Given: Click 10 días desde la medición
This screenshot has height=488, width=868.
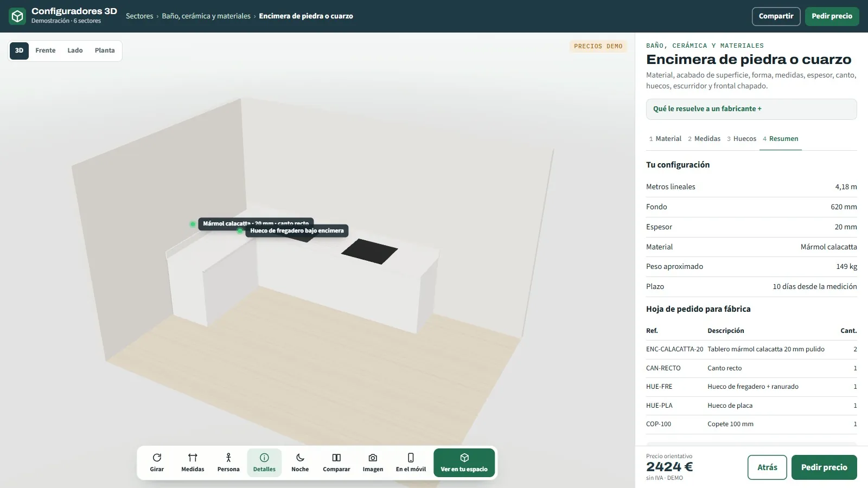Looking at the screenshot, I should pyautogui.click(x=815, y=287).
